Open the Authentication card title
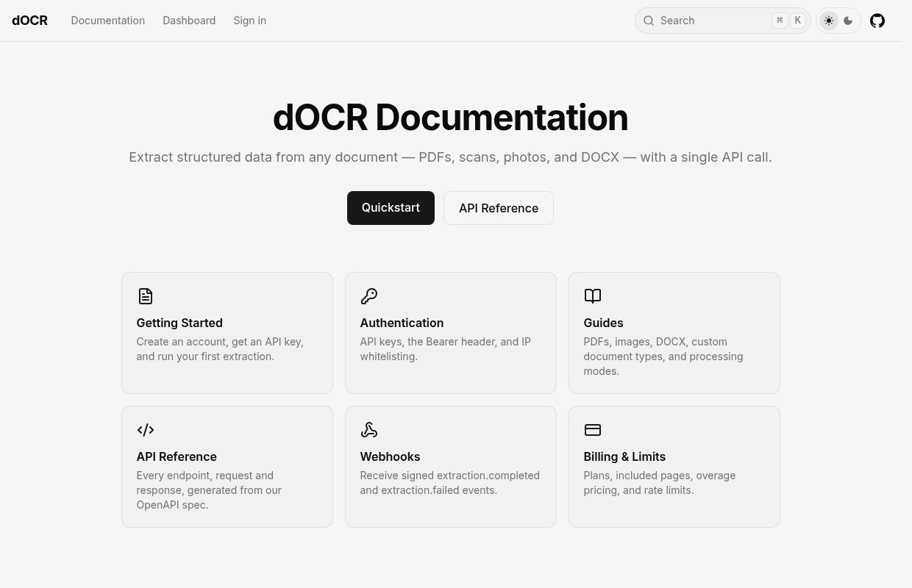This screenshot has width=912, height=588. 402,323
